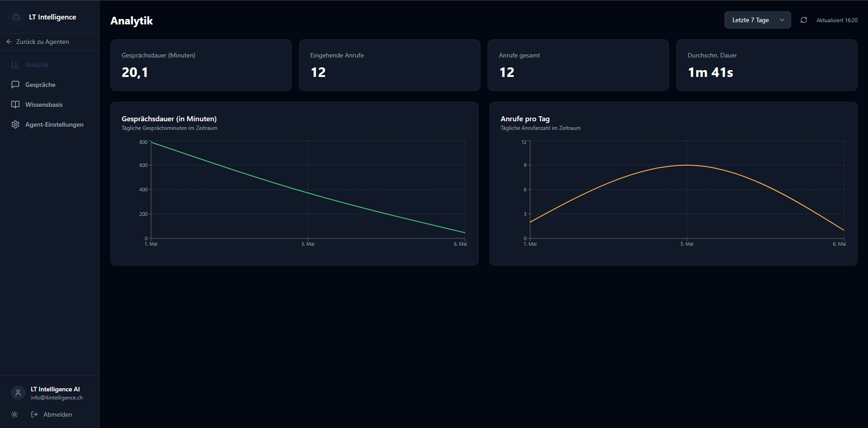
Task: Click the 400 axis label in duration chart
Action: point(143,190)
